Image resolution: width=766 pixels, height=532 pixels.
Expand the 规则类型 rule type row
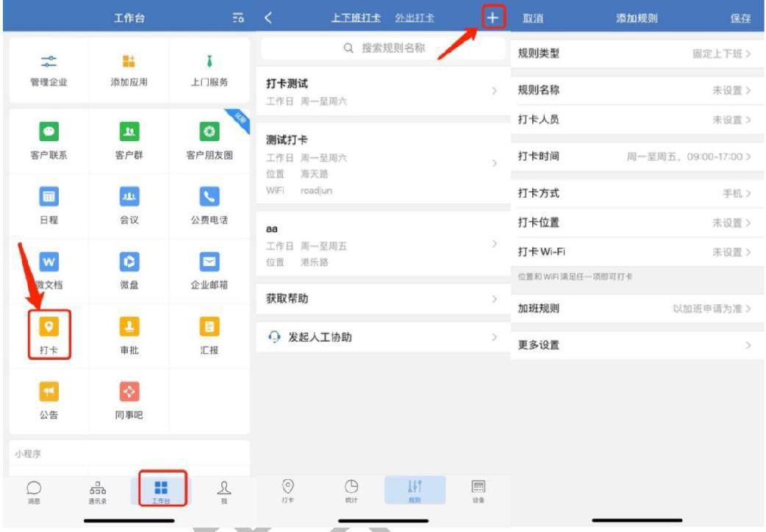(635, 54)
